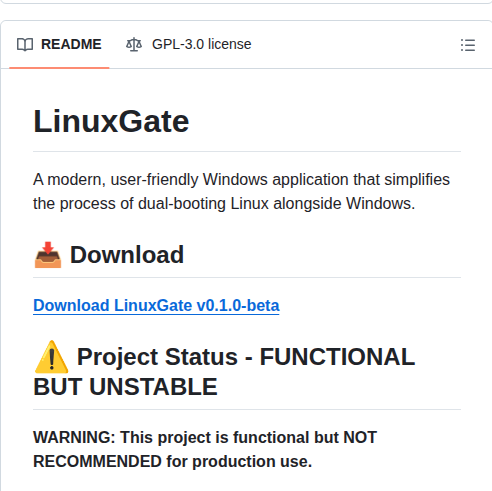
Task: Click the README book icon
Action: pyautogui.click(x=25, y=44)
